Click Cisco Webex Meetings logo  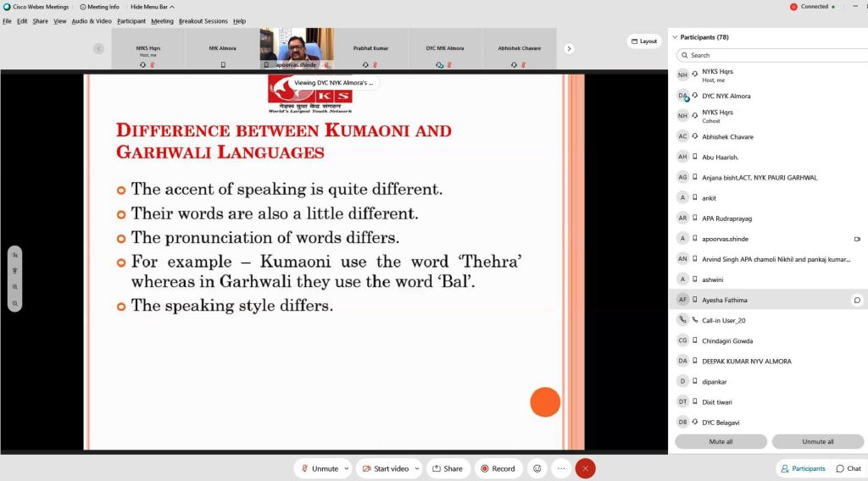click(x=7, y=7)
